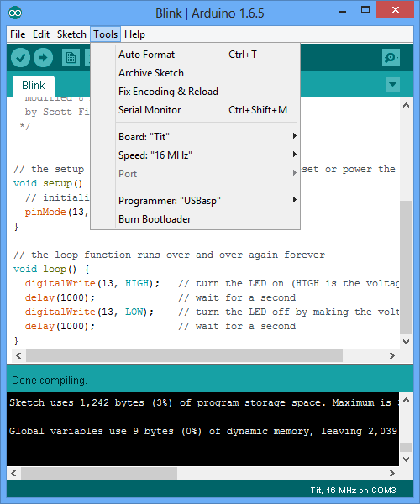The image size is (420, 504).
Task: Open the Help menu
Action: [x=134, y=34]
